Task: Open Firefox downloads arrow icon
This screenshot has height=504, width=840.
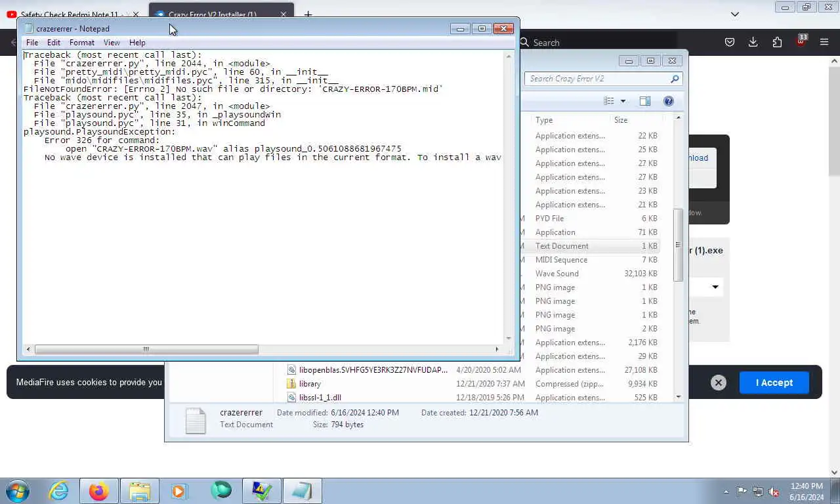Action: click(x=753, y=42)
